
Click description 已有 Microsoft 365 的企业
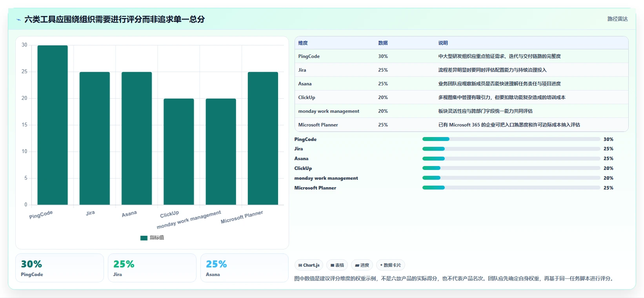click(509, 125)
